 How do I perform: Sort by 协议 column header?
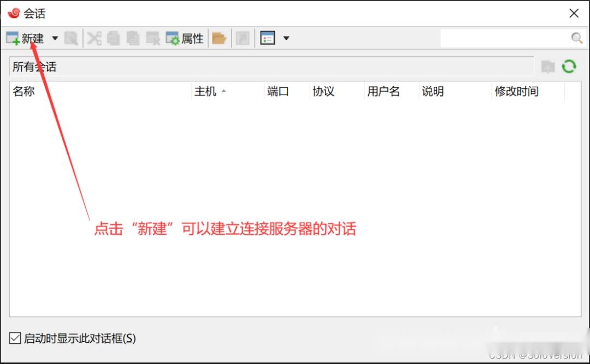[337, 91]
